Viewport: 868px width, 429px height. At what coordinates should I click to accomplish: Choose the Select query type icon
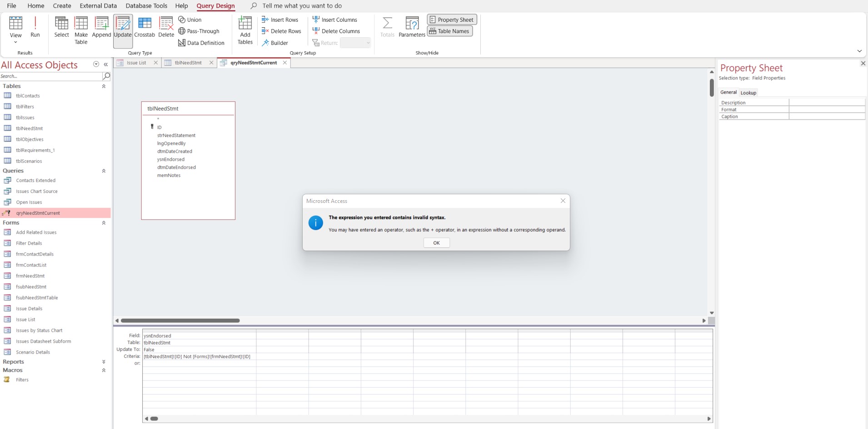tap(61, 27)
